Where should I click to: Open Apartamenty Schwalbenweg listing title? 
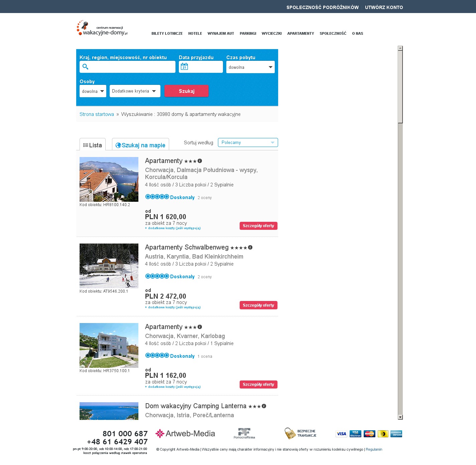(x=187, y=248)
